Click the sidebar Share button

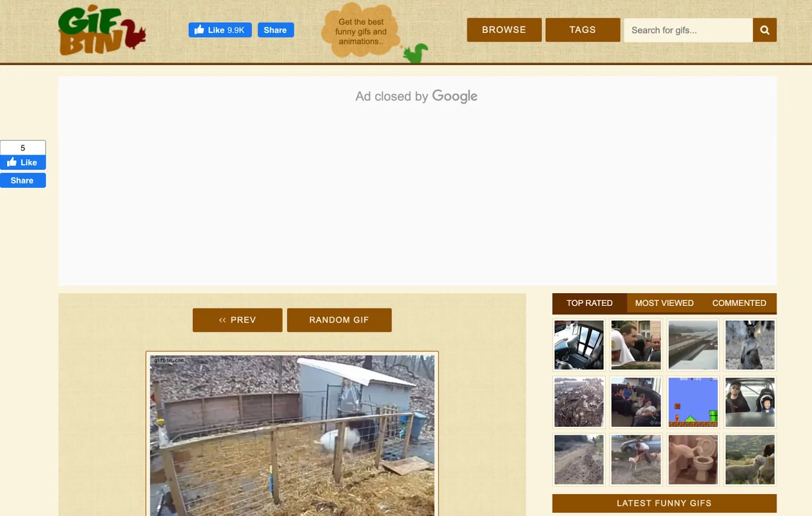(23, 181)
